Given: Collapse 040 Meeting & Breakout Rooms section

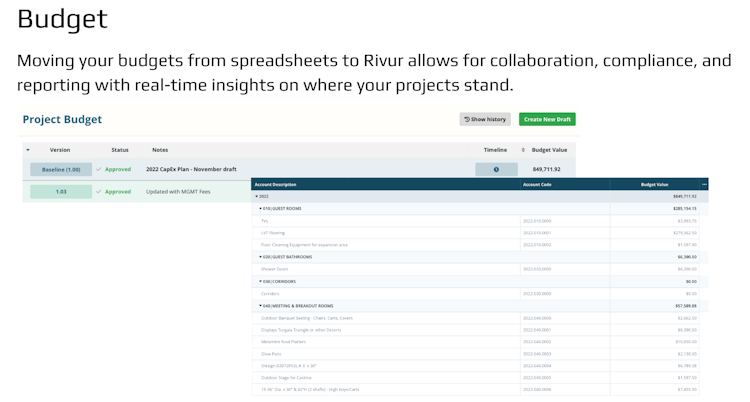Looking at the screenshot, I should [260, 306].
